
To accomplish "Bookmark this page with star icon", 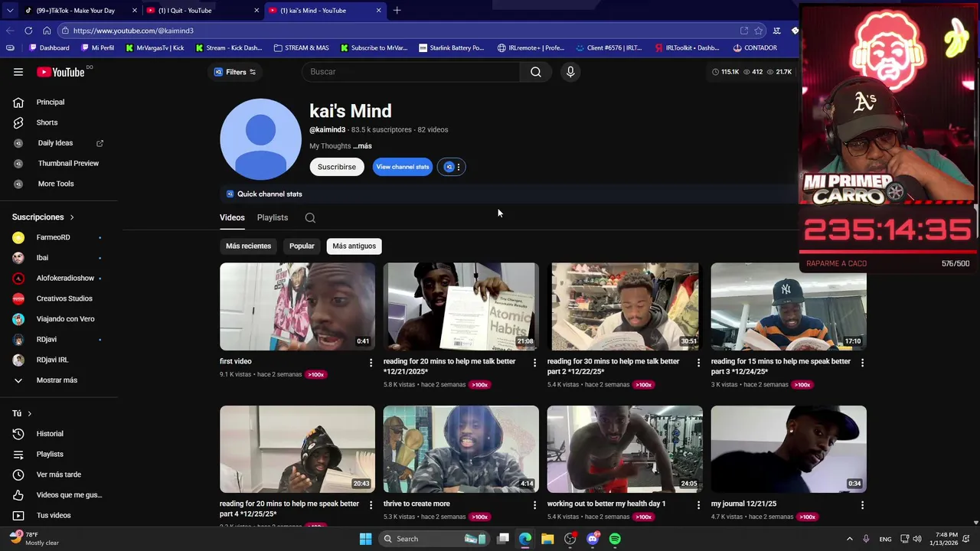I will click(759, 31).
